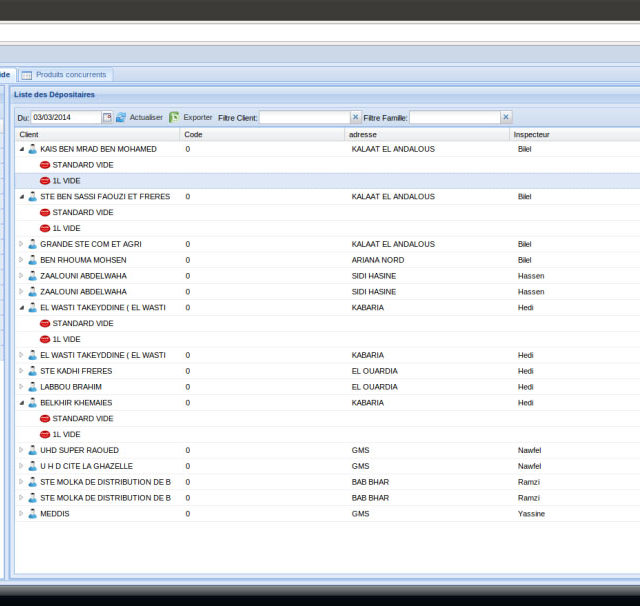This screenshot has width=640, height=606.
Task: Expand the BEN RHOUMA MOHSEN row
Action: click(22, 260)
